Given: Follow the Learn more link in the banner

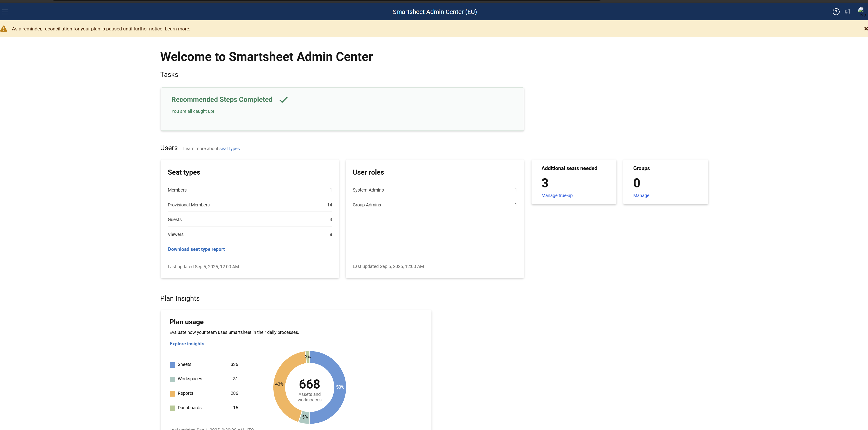Looking at the screenshot, I should (x=177, y=29).
